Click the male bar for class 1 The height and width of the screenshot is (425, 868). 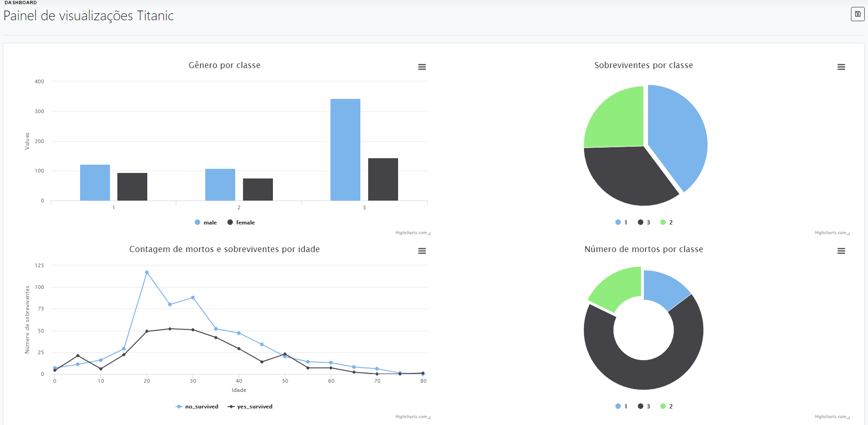[x=95, y=183]
